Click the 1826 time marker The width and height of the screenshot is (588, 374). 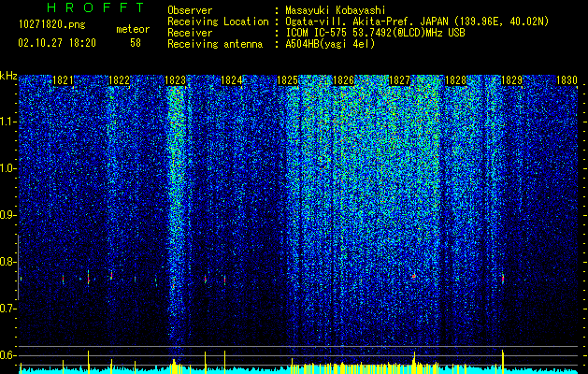(x=343, y=80)
